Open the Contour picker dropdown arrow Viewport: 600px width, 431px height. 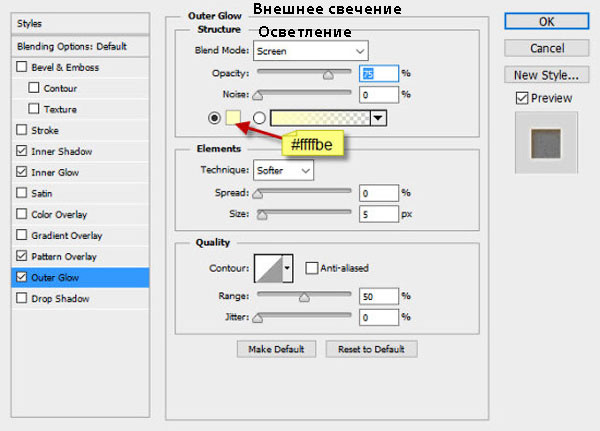287,268
